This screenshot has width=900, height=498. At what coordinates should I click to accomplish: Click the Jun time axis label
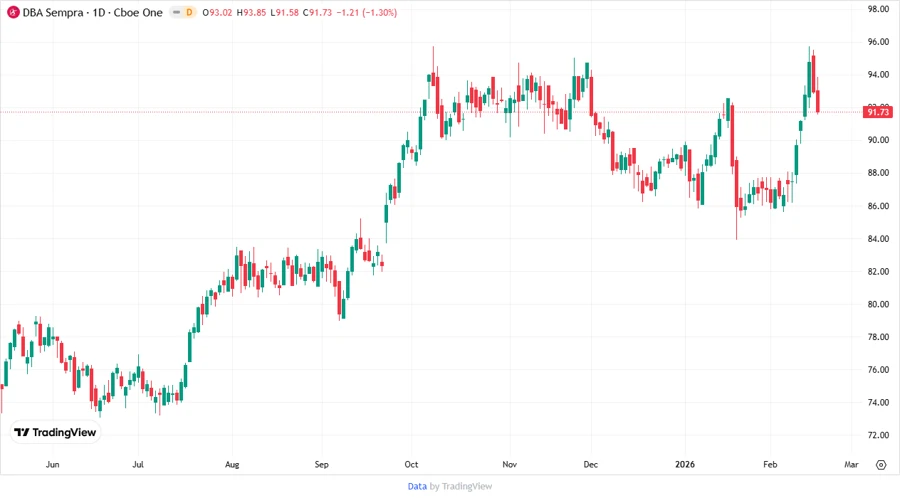[x=52, y=464]
